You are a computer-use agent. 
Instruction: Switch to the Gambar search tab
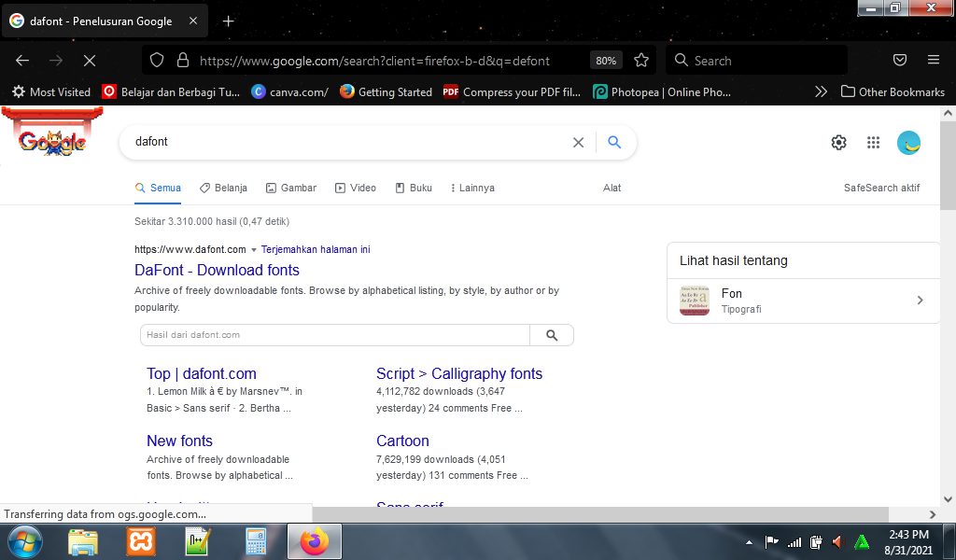[290, 188]
